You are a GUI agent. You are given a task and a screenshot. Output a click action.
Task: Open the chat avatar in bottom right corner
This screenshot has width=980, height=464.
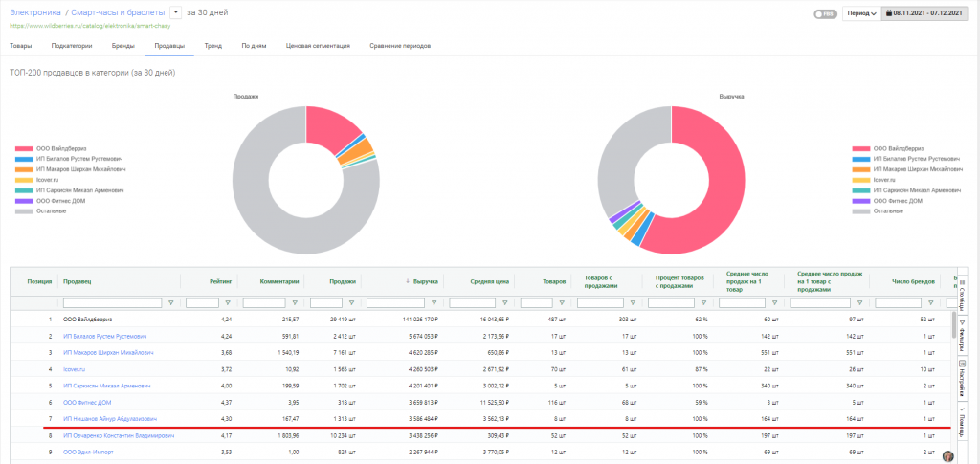point(948,456)
